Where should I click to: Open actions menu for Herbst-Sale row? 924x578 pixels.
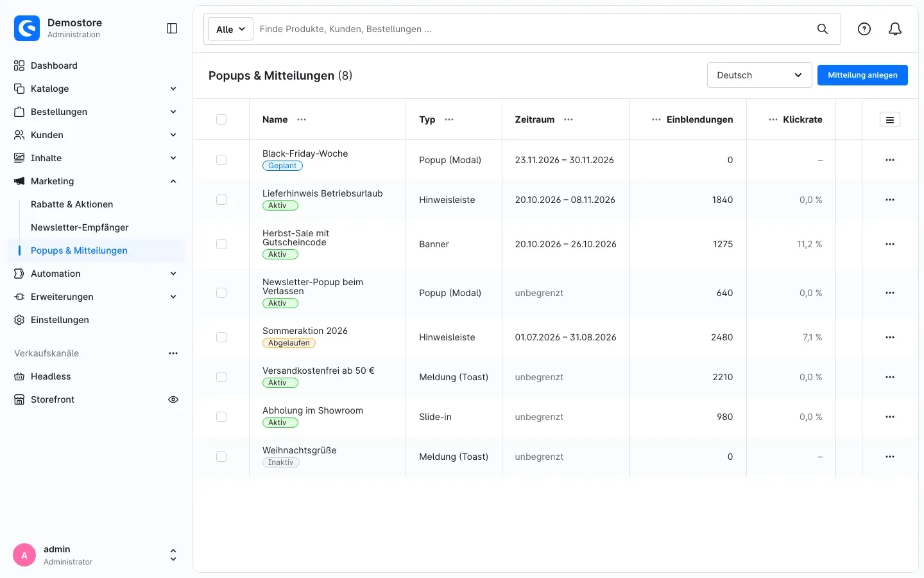(x=890, y=244)
